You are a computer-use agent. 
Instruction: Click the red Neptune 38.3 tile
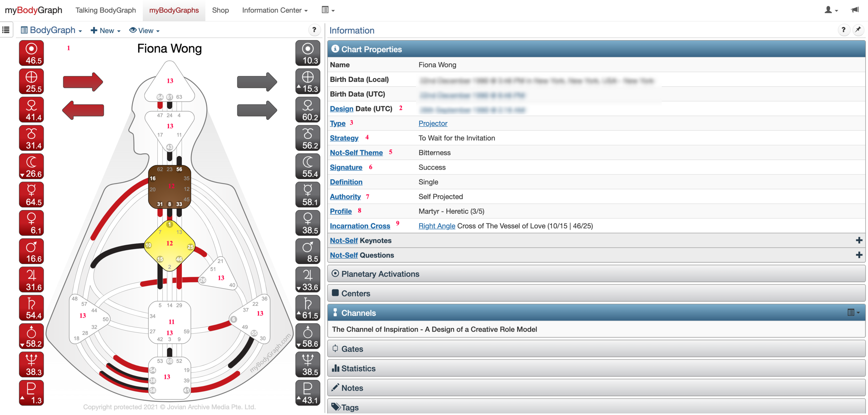tap(31, 365)
